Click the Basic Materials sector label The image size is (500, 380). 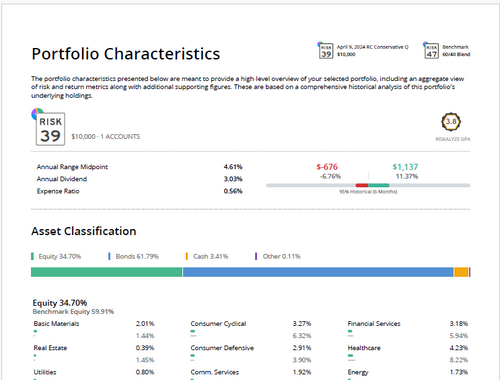pos(56,324)
